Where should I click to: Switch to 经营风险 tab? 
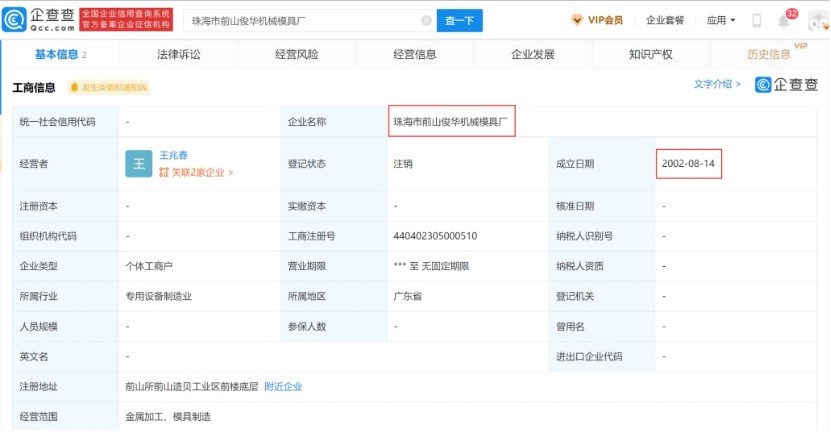297,54
